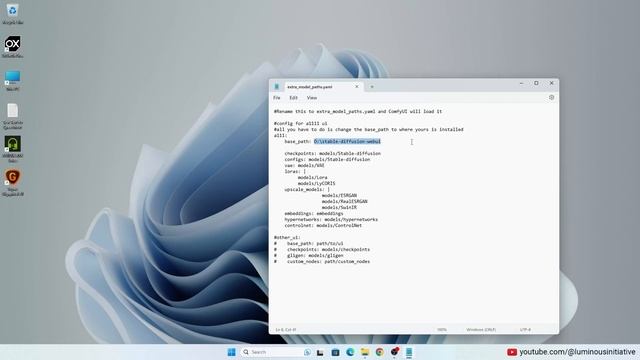The height and width of the screenshot is (360, 640).
Task: Launch Microsoft Edge from taskbar
Action: (x=350, y=352)
